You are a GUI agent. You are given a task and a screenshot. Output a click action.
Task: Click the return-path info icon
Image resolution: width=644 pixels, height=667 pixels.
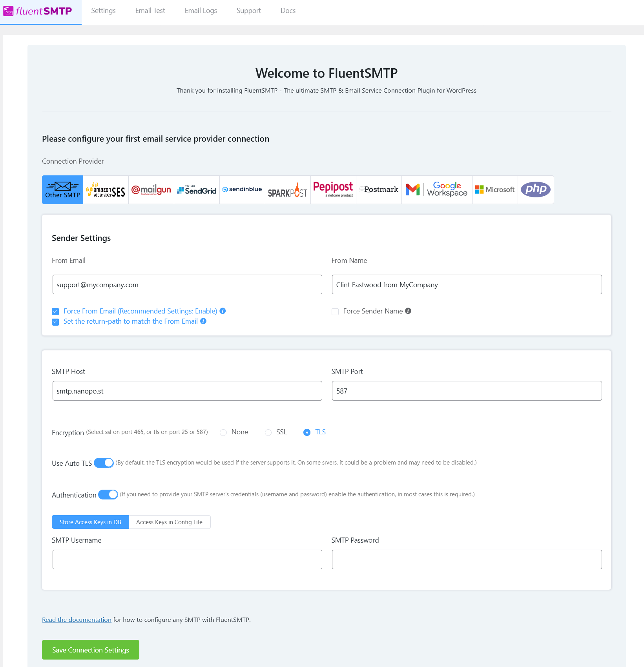coord(203,321)
